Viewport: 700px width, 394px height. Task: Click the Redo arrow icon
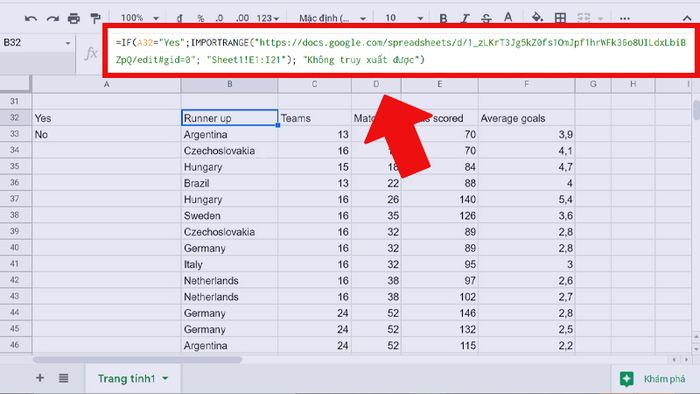(53, 18)
